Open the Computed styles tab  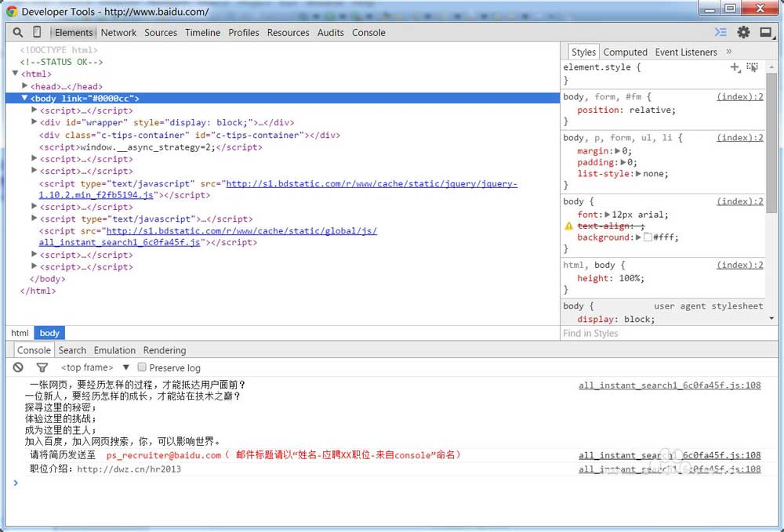click(x=625, y=52)
